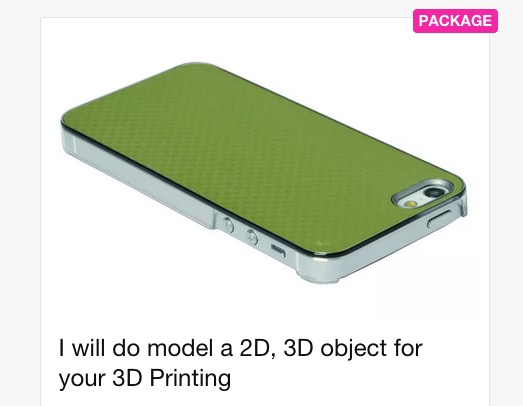Click the lower volume button on the phone's side
Screen dimensions: 523x406
tap(252, 237)
